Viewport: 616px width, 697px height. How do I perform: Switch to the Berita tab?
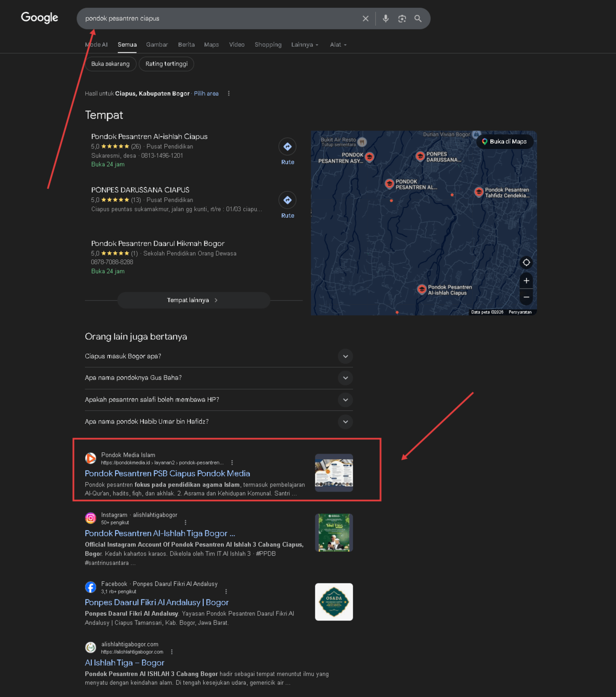click(186, 45)
